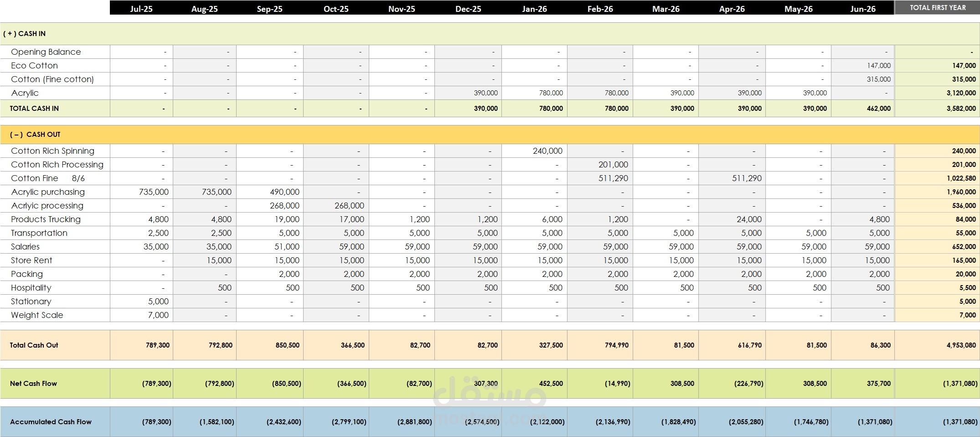980x437 pixels.
Task: Select the Sep-25 column header
Action: pyautogui.click(x=270, y=9)
